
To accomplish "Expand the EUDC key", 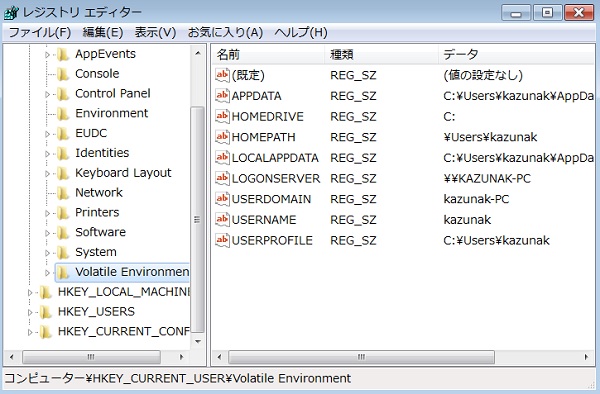I will (47, 134).
